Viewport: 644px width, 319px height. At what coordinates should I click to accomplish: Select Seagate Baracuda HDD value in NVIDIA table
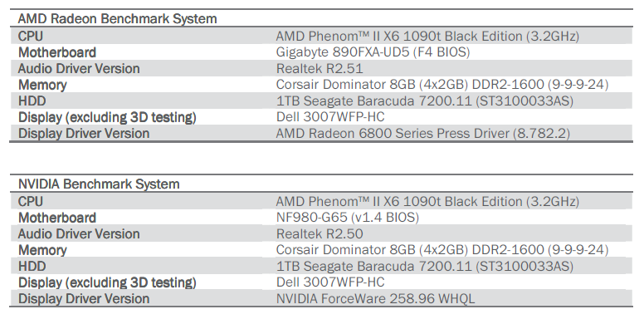point(425,267)
